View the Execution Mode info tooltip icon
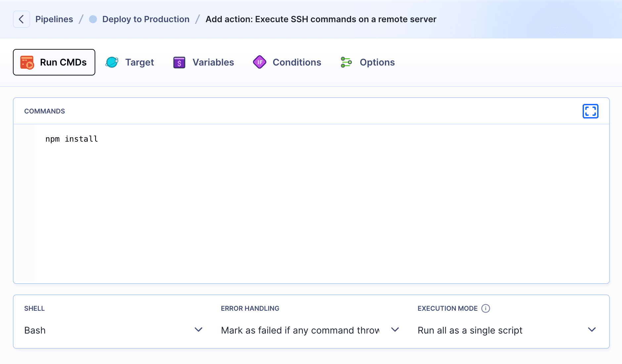622x364 pixels. pyautogui.click(x=485, y=308)
